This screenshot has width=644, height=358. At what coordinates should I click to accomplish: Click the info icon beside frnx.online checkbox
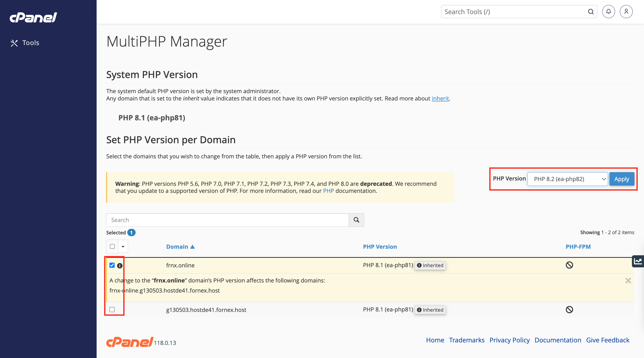(120, 266)
